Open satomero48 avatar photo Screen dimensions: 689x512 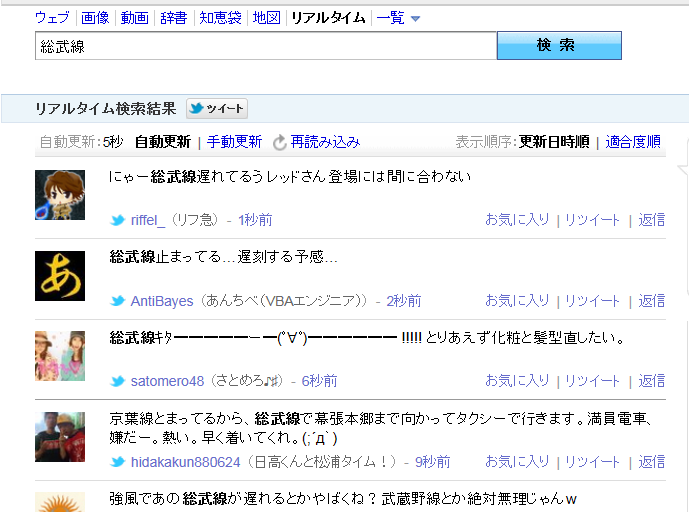(60, 356)
